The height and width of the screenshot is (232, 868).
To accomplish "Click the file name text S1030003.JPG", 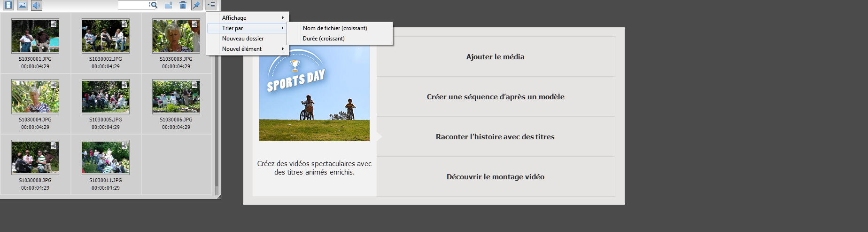I will pos(176,59).
